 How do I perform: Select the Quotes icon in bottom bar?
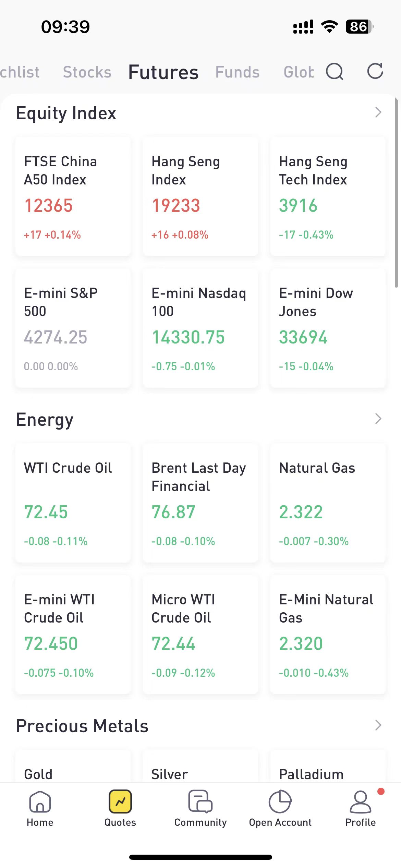click(x=120, y=801)
